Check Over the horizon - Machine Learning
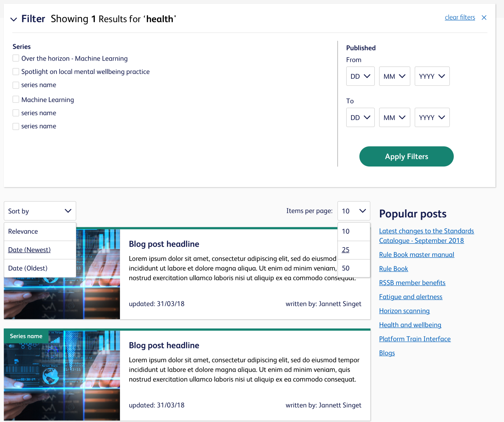Screen dimensions: 504x422 pyautogui.click(x=16, y=58)
